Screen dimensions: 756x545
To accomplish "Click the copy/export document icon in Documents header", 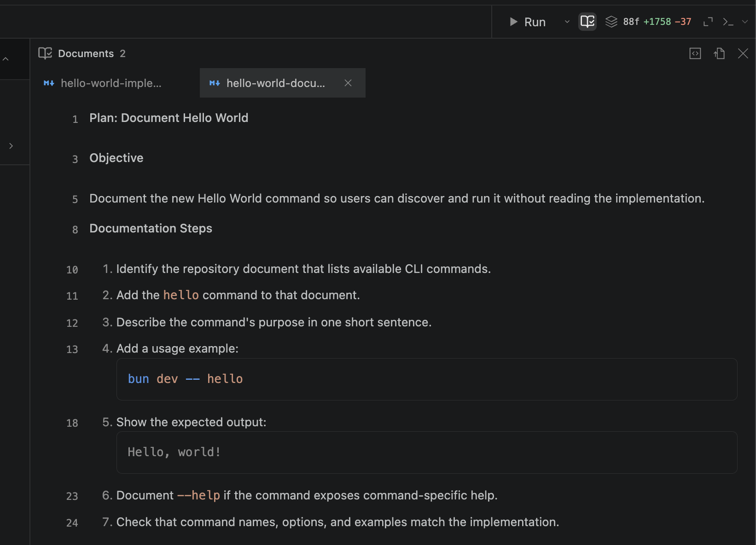I will [719, 53].
